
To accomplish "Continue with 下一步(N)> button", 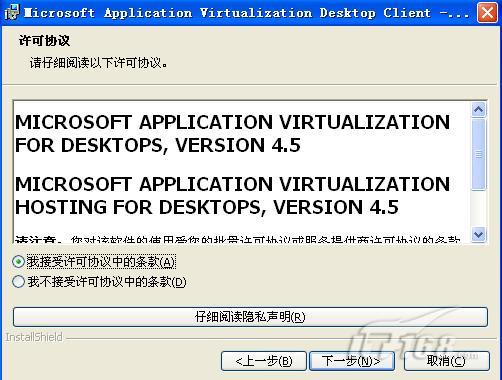I will pyautogui.click(x=352, y=361).
